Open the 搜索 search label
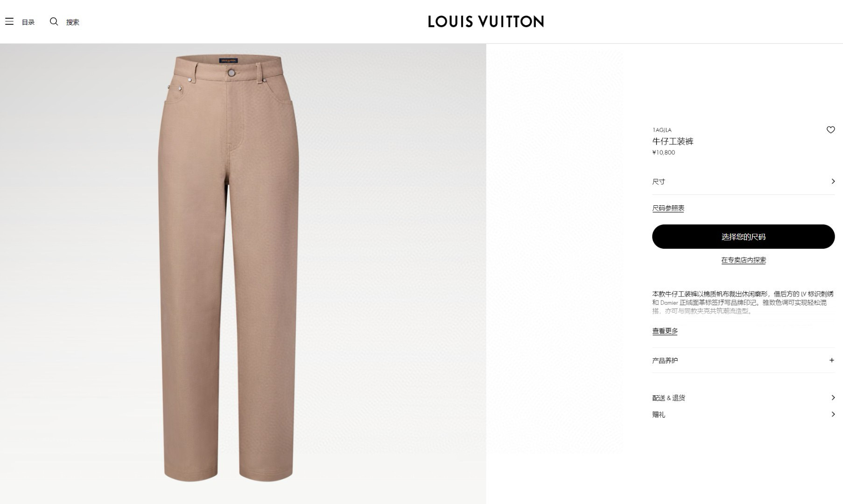 [x=73, y=22]
